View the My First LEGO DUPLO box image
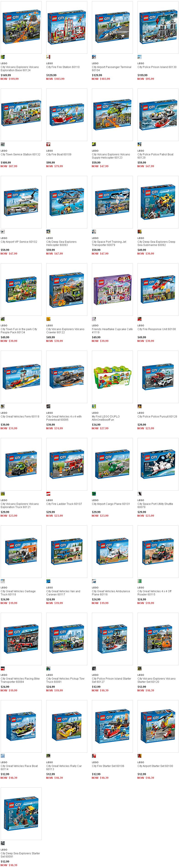 tap(112, 377)
